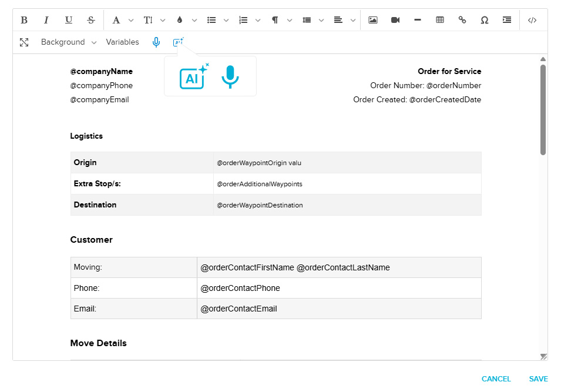Toggle fullscreen editor mode
This screenshot has width=561, height=392.
coord(24,42)
